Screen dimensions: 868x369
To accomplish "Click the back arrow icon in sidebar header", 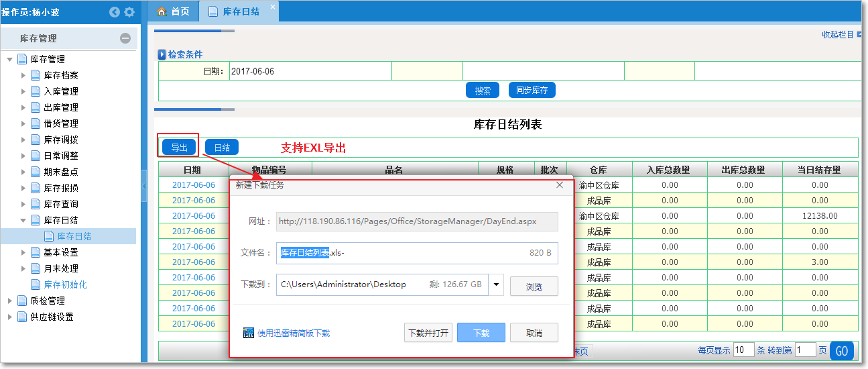I will click(x=115, y=12).
